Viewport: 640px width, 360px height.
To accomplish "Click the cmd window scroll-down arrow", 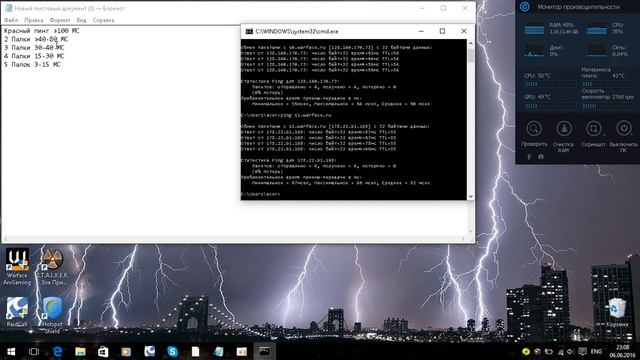I will tap(470, 196).
